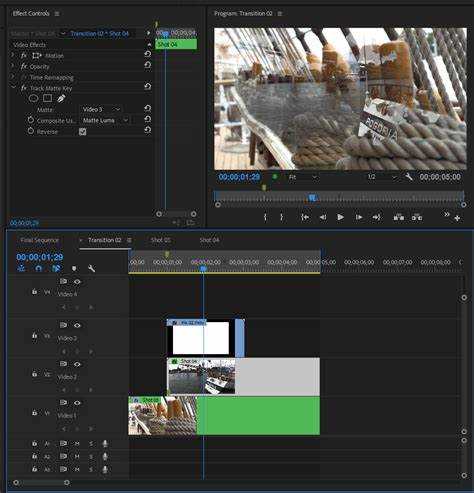474x493 pixels.
Task: Expand the Motion effect properties
Action: point(13,55)
